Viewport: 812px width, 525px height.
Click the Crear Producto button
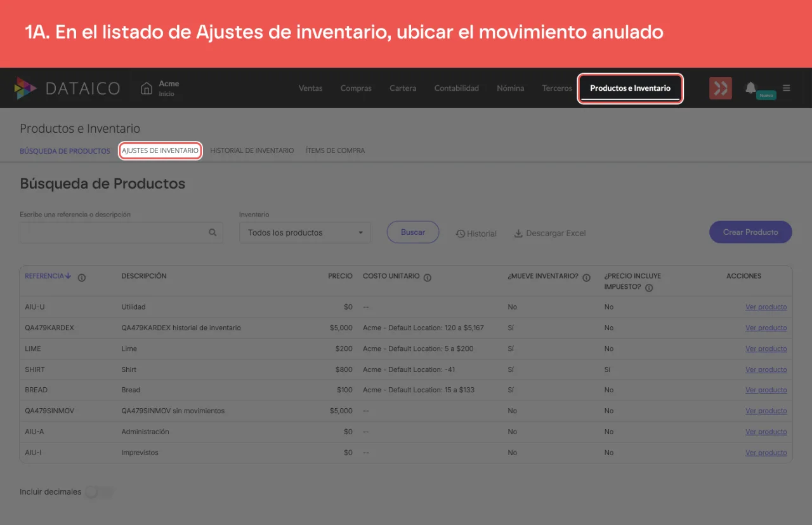[x=750, y=232]
